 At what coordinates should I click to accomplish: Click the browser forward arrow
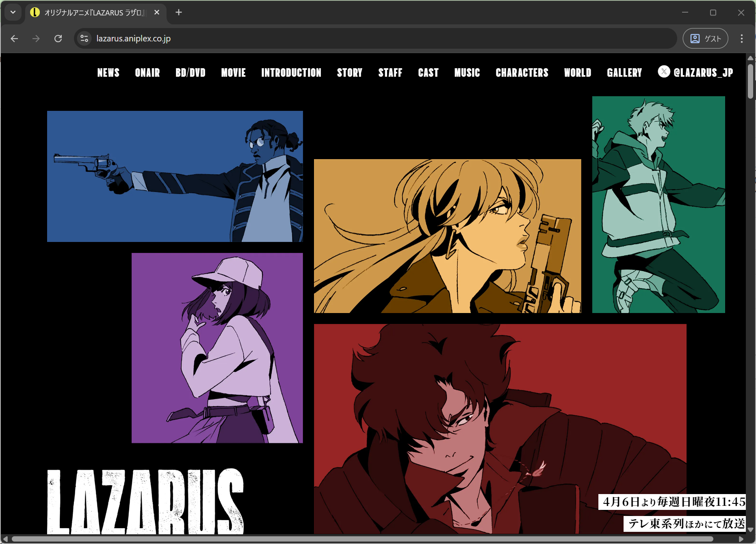tap(36, 39)
